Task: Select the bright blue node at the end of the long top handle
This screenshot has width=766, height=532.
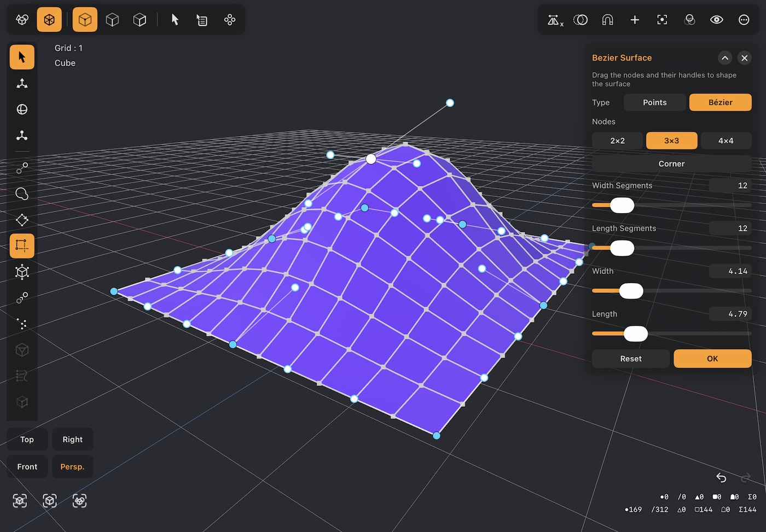Action: click(450, 103)
